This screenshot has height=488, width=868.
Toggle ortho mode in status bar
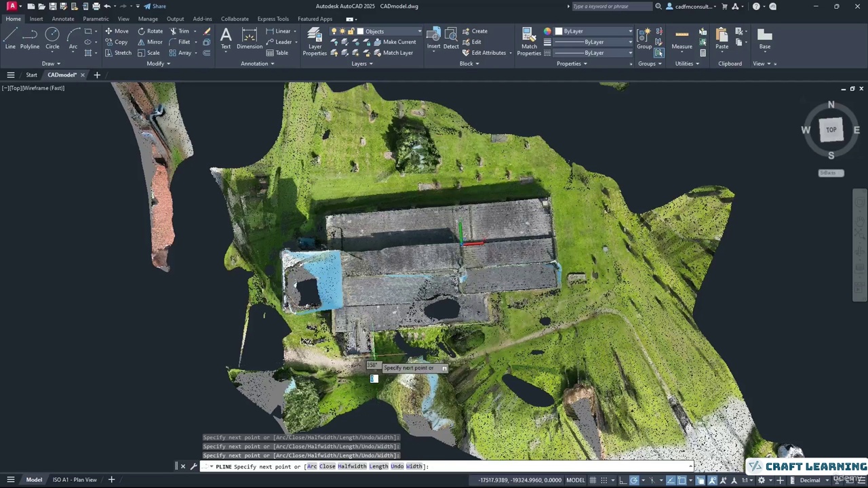click(622, 481)
